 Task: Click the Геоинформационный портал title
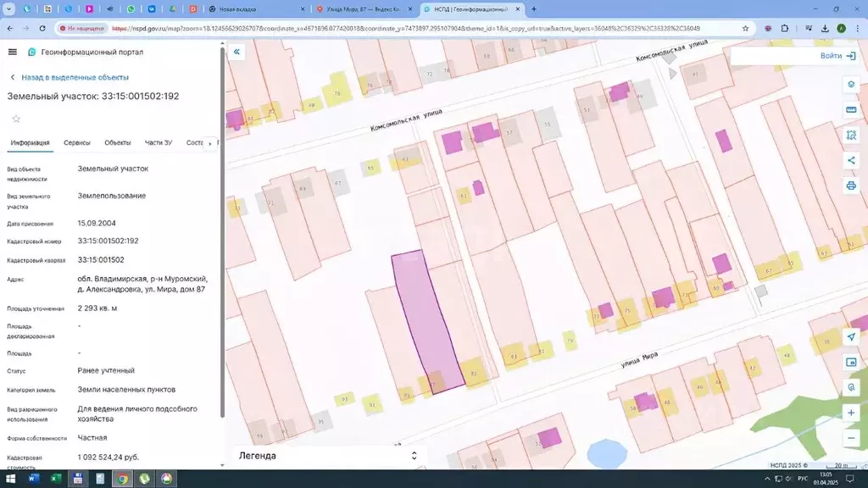pos(92,52)
